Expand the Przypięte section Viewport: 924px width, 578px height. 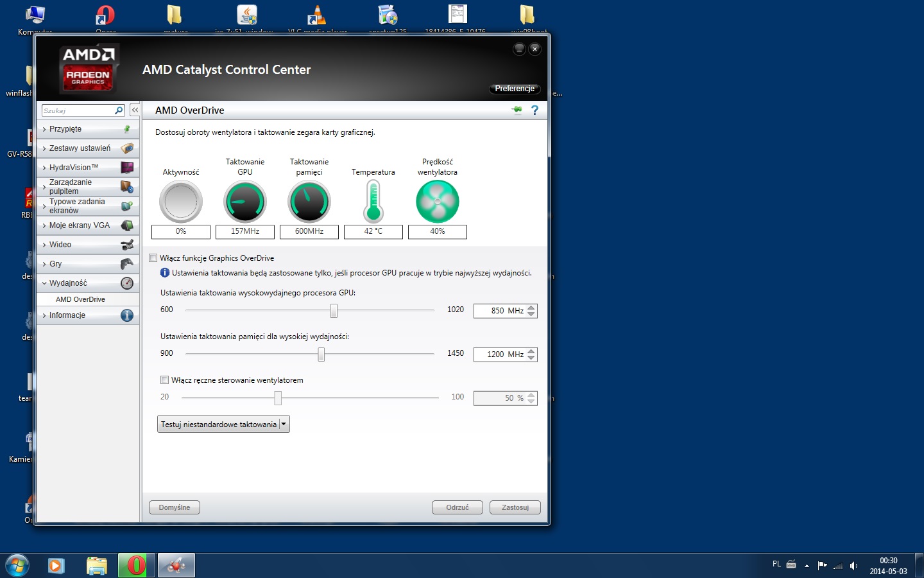tap(44, 129)
